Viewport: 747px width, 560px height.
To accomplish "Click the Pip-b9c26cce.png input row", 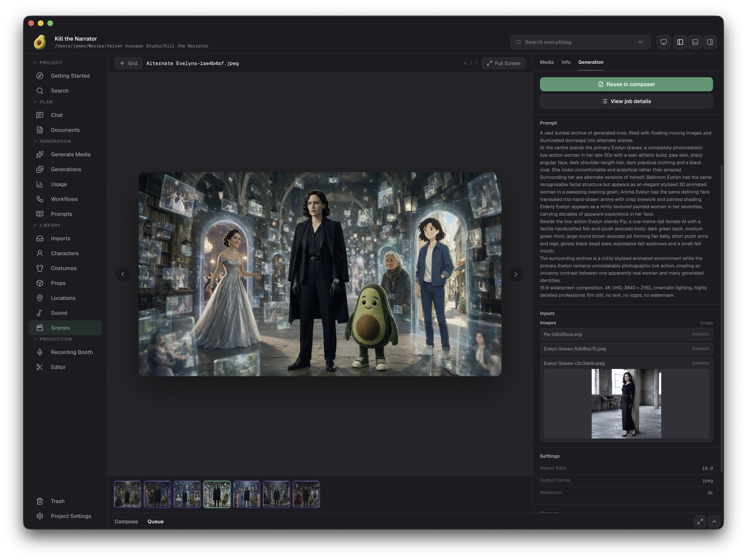I will click(626, 334).
